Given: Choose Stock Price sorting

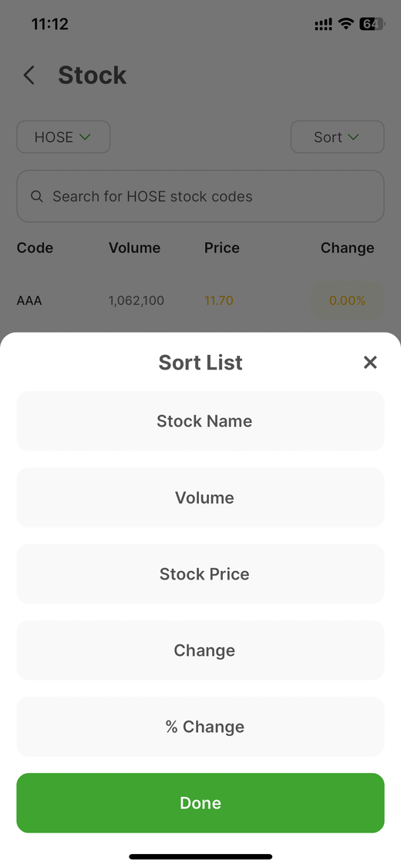Looking at the screenshot, I should [x=200, y=573].
